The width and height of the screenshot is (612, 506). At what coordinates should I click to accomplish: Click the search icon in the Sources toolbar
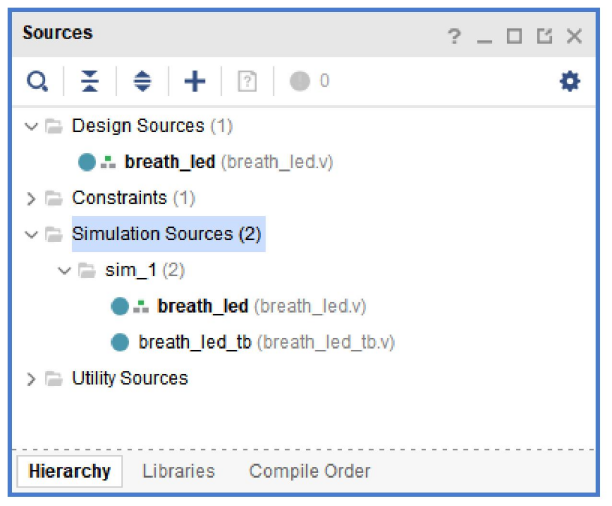[x=37, y=82]
